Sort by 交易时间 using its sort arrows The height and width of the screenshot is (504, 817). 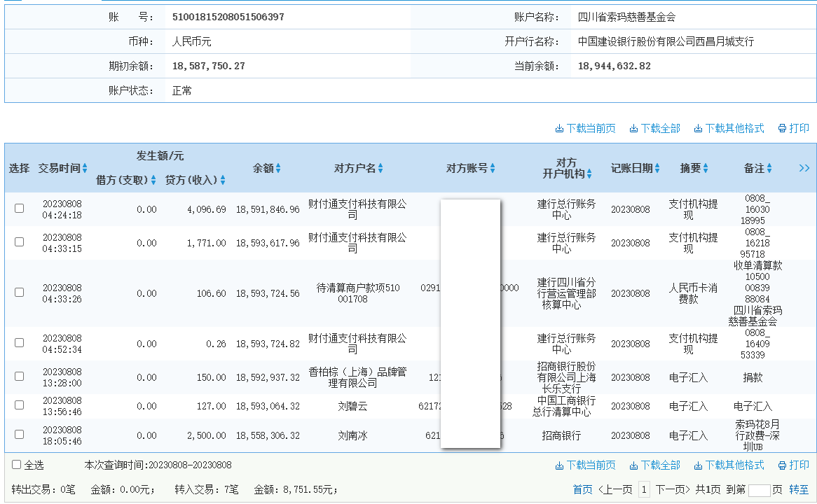tap(85, 168)
